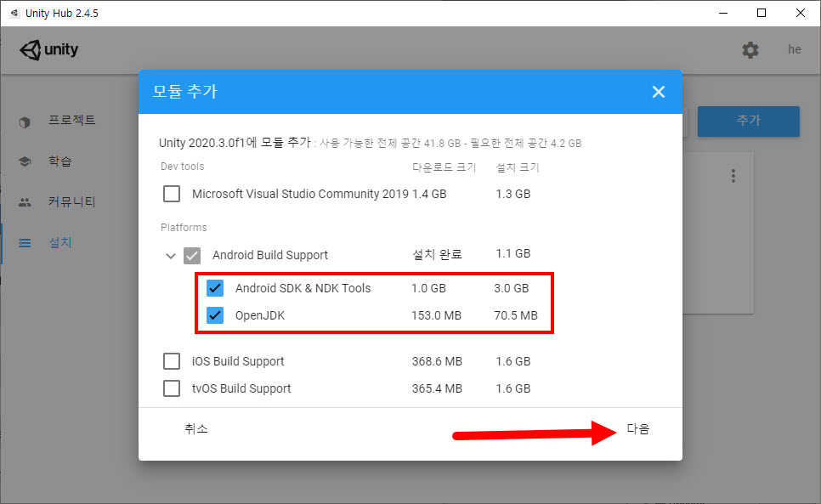Maximize the Unity Hub window
Image resolution: width=821 pixels, height=504 pixels.
click(762, 13)
